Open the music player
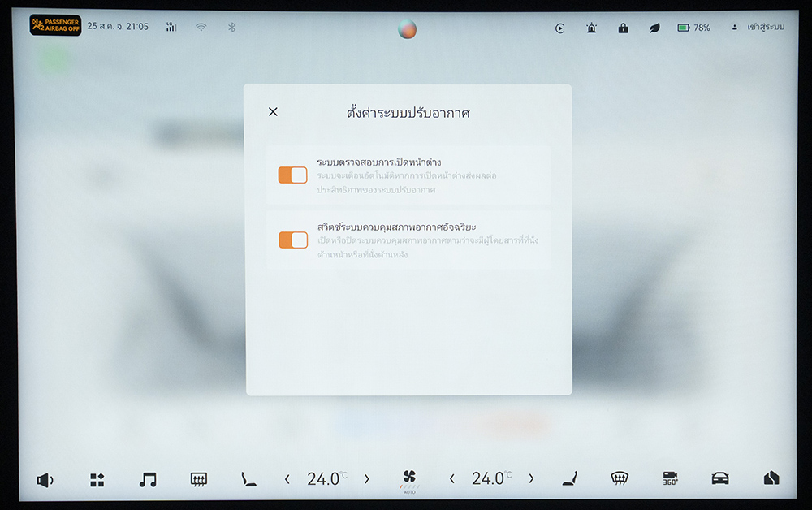 tap(147, 480)
